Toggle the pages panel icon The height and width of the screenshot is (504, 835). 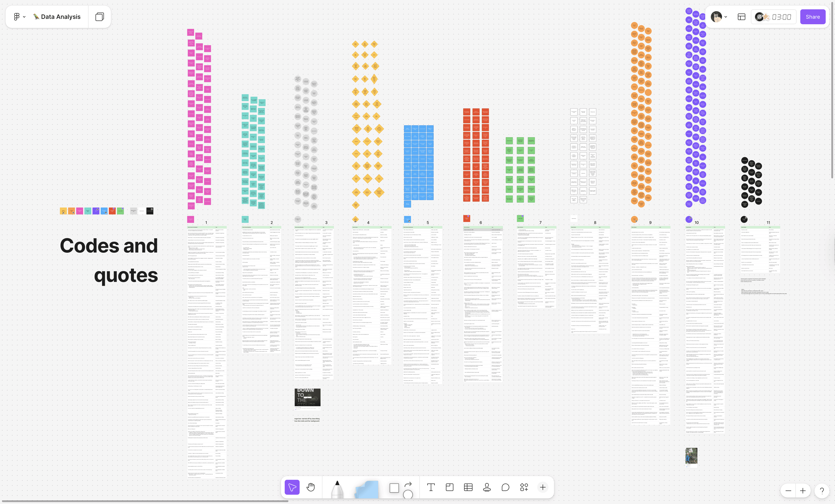click(100, 17)
